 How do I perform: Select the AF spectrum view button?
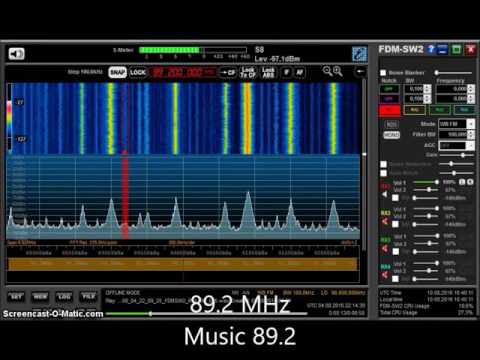300,72
